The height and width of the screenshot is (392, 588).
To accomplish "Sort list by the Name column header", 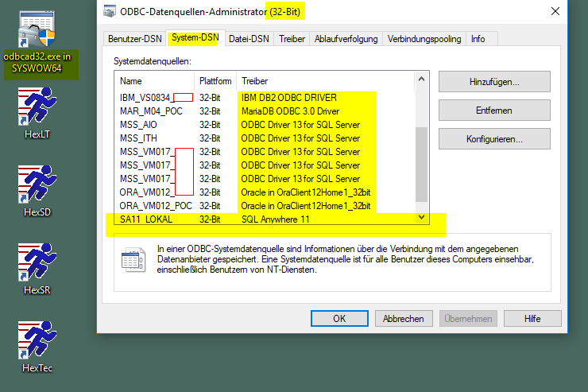I will click(154, 81).
